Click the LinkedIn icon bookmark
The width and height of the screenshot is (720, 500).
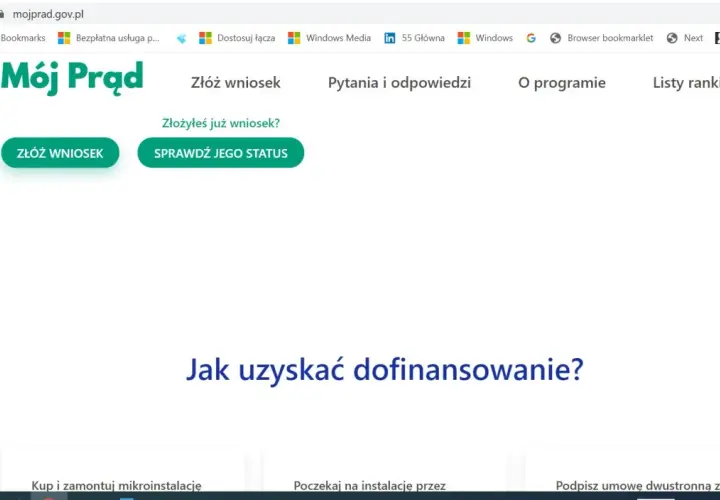pyautogui.click(x=390, y=38)
